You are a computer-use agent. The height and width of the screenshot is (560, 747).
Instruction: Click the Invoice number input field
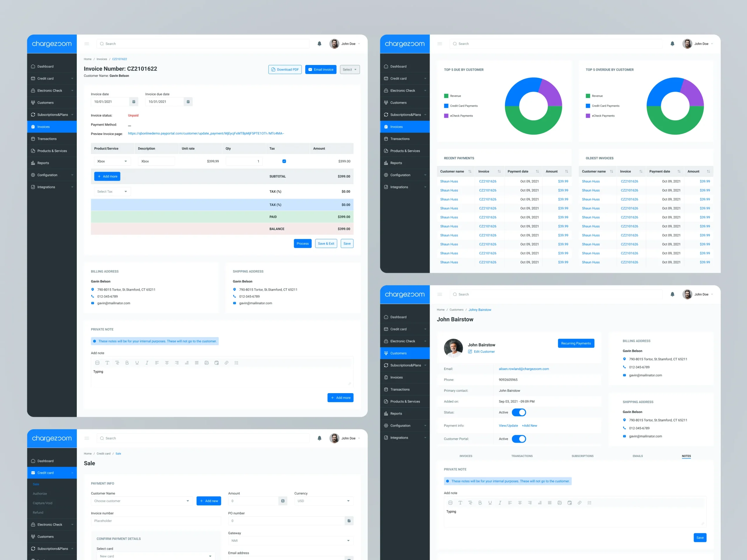156,521
